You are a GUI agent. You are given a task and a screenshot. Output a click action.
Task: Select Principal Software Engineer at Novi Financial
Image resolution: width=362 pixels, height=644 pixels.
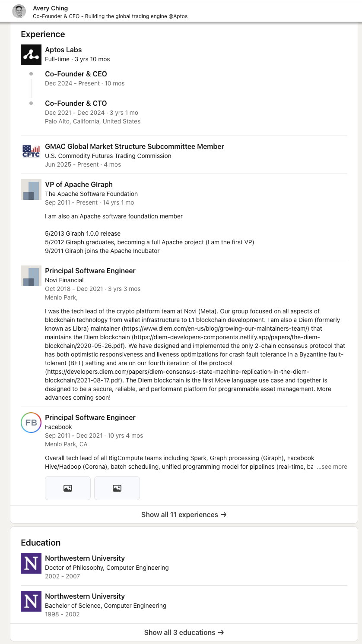(x=90, y=271)
